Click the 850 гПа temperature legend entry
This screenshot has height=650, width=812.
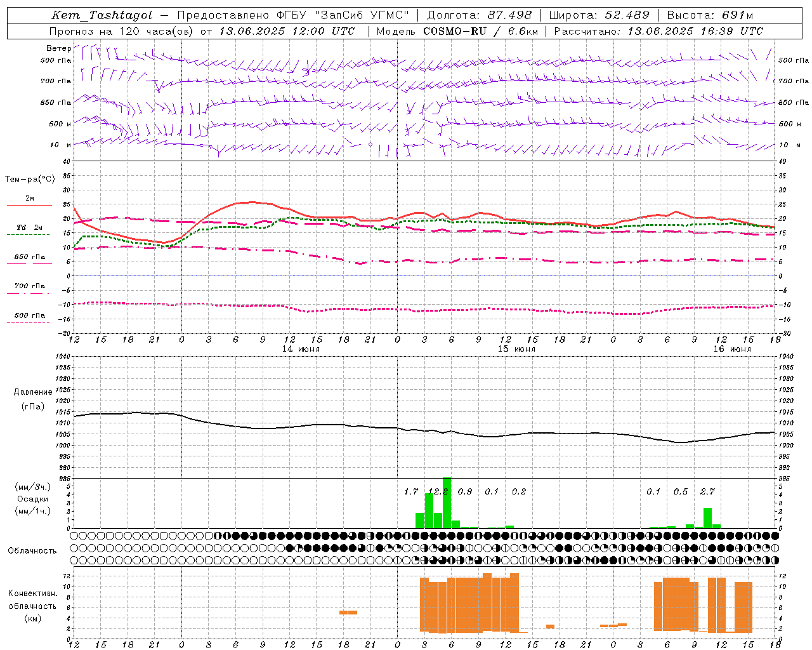click(x=30, y=257)
